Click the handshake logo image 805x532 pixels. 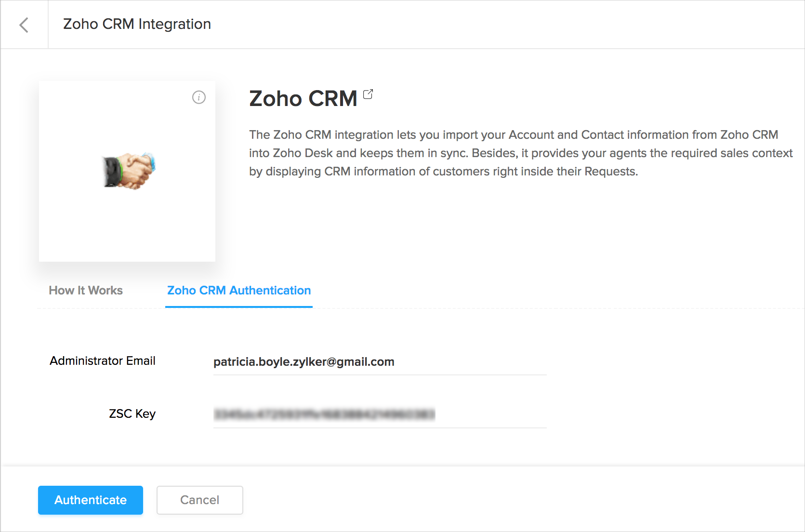[130, 171]
